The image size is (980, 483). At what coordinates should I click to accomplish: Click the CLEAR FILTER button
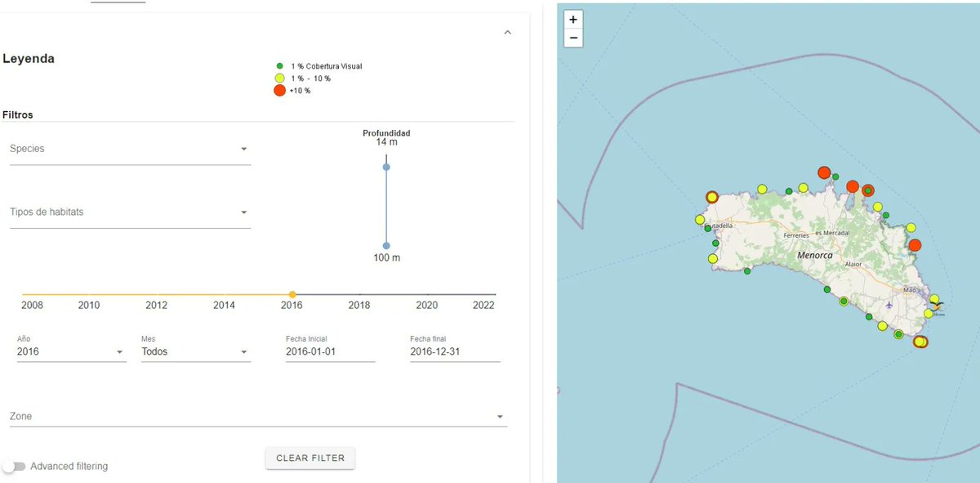point(310,458)
